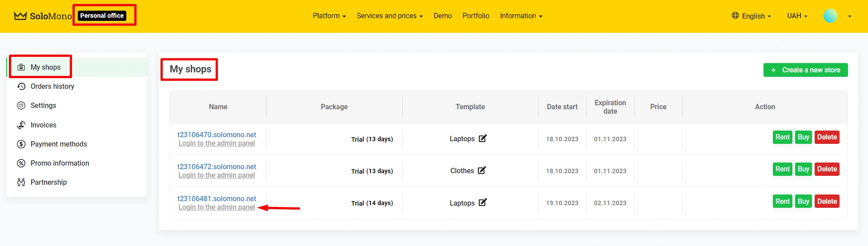The image size is (868, 246).
Task: Click the Promo information percent icon
Action: coord(21,163)
